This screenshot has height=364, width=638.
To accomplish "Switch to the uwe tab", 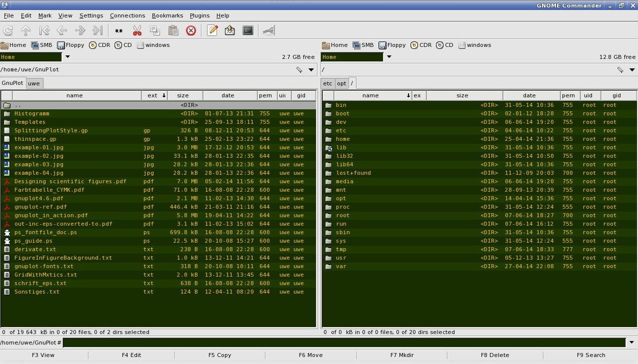I will (x=34, y=83).
